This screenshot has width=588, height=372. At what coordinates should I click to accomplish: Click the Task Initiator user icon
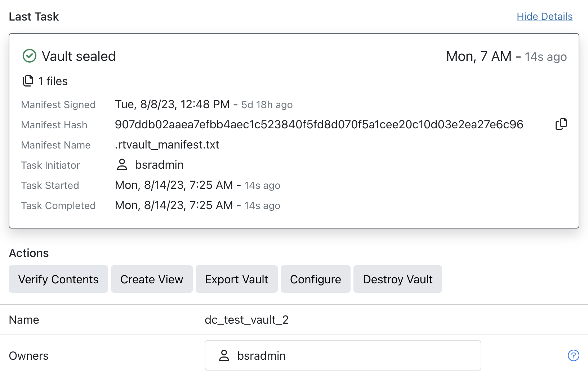click(x=122, y=165)
